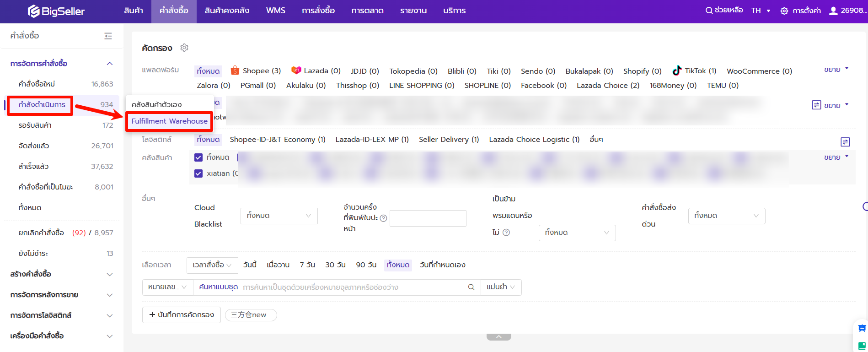Open การสั่งซื้อ top menu

(318, 11)
